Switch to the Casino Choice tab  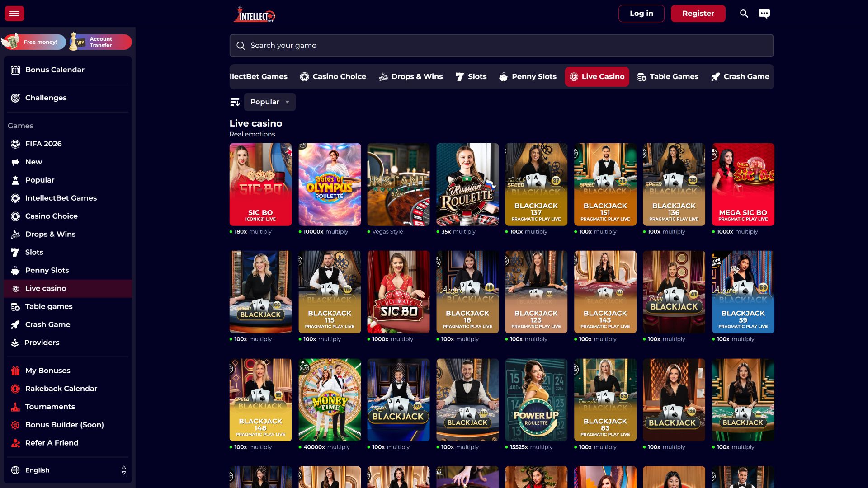333,77
